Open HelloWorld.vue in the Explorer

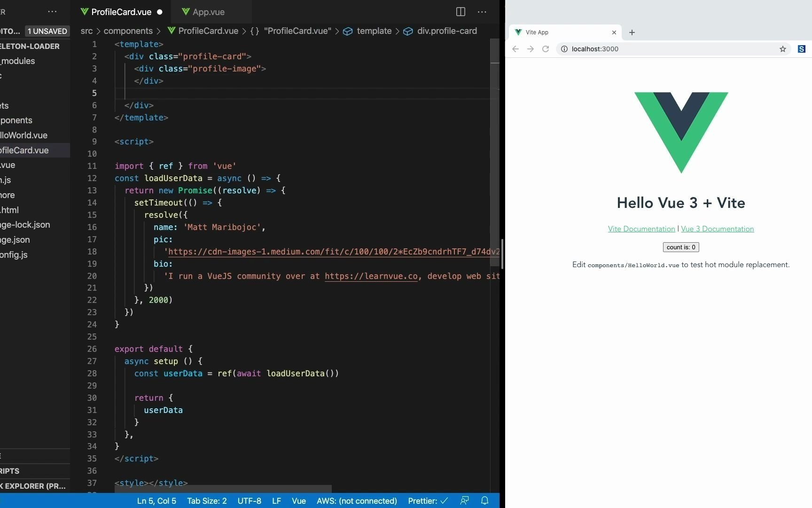35,135
